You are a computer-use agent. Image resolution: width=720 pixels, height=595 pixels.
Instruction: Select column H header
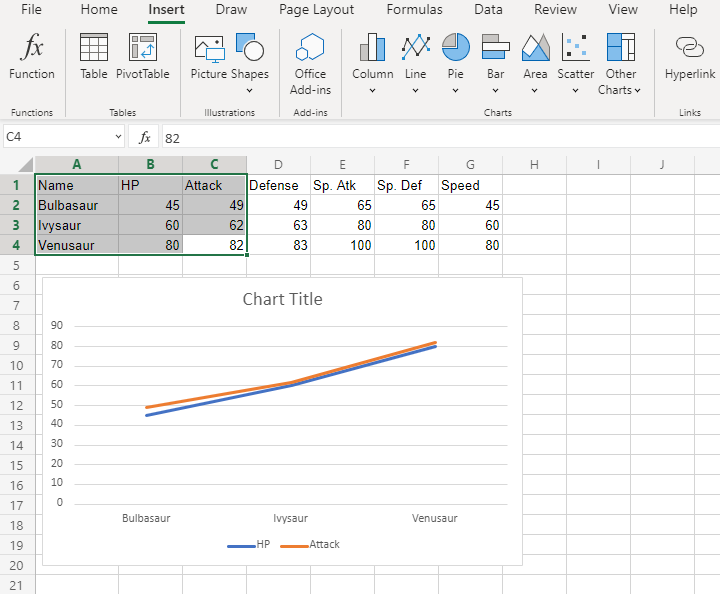pos(534,164)
